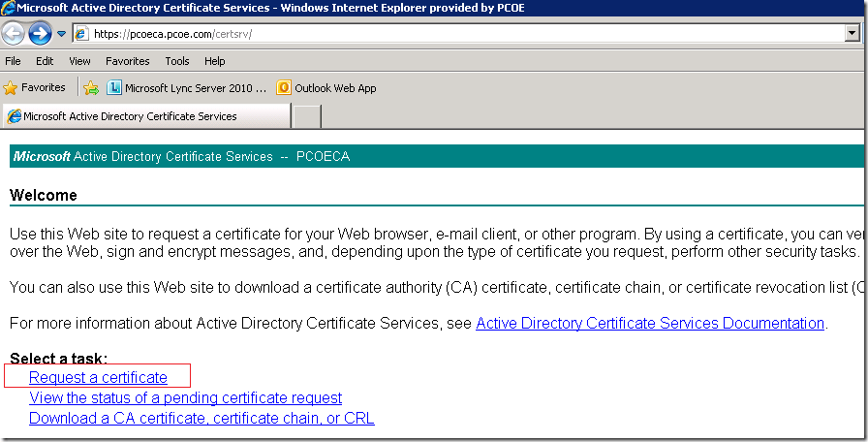Expand the address bar dropdown arrow
Viewport: 868px width, 442px height.
click(x=852, y=34)
